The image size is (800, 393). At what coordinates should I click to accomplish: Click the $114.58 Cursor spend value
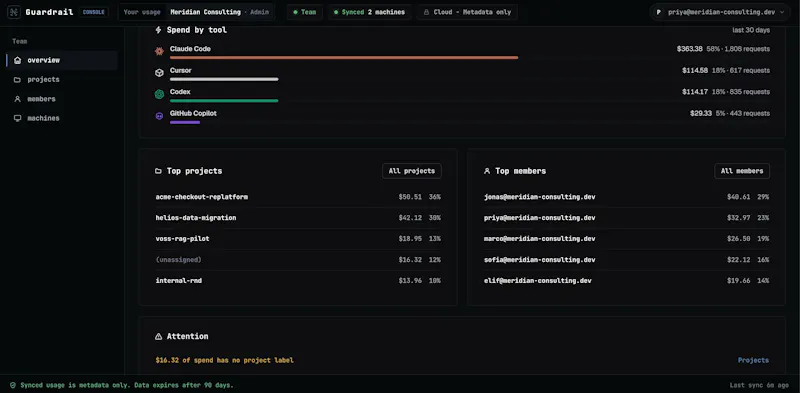pyautogui.click(x=695, y=70)
